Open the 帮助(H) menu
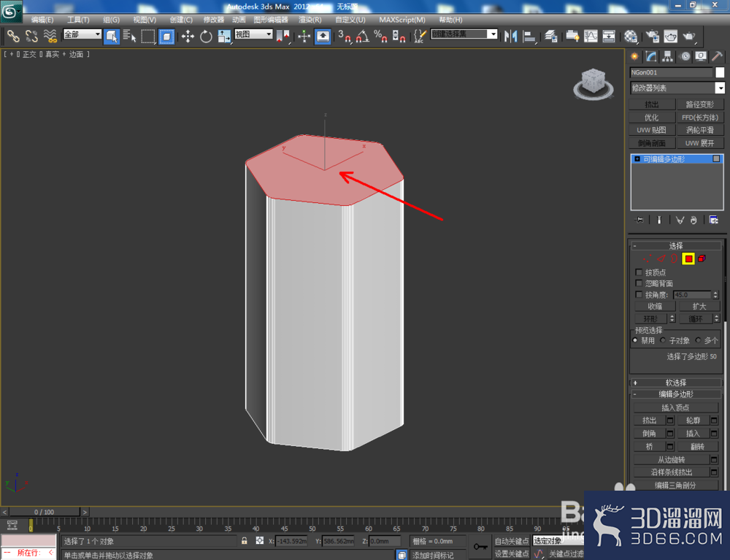This screenshot has width=730, height=560. (450, 20)
